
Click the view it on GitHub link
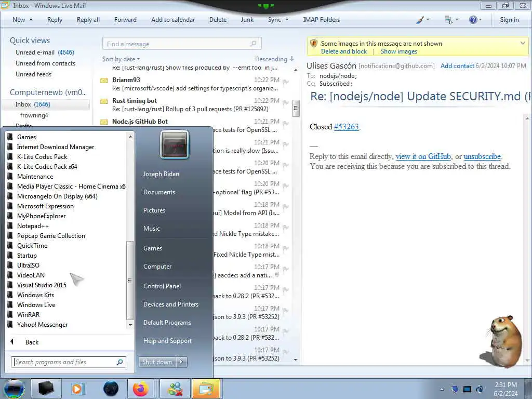(x=423, y=156)
